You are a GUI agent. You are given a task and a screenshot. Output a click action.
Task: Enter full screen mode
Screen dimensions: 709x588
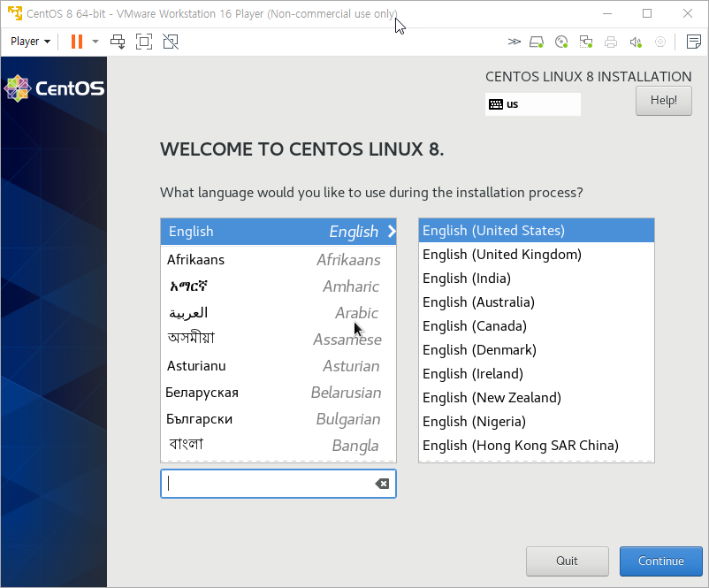pos(144,42)
